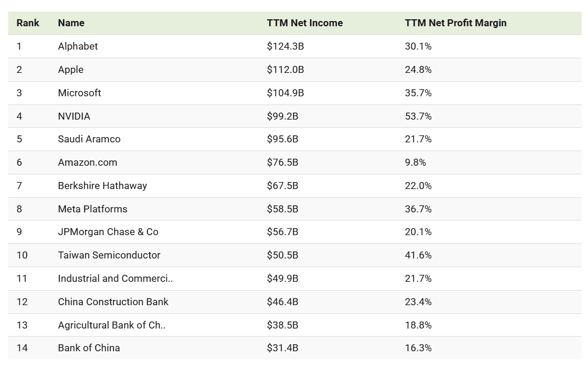This screenshot has width=588, height=374.
Task: Open the Bank of China entry
Action: click(x=89, y=348)
